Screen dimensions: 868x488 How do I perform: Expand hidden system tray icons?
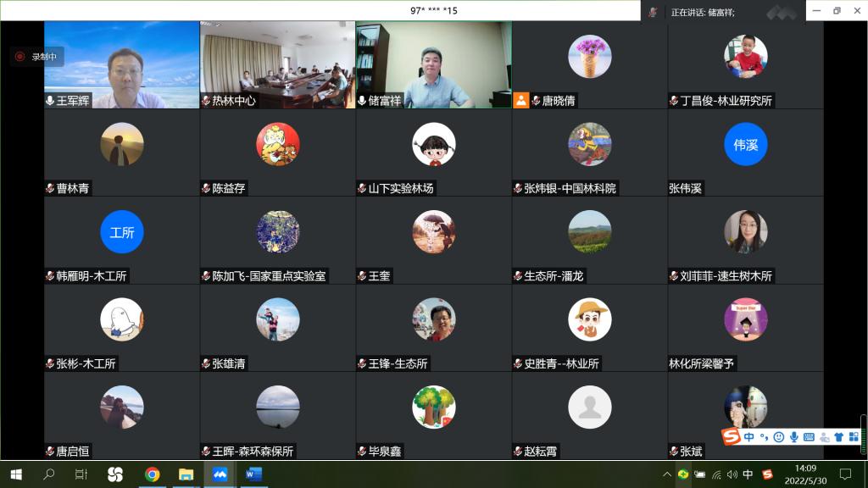pos(667,474)
